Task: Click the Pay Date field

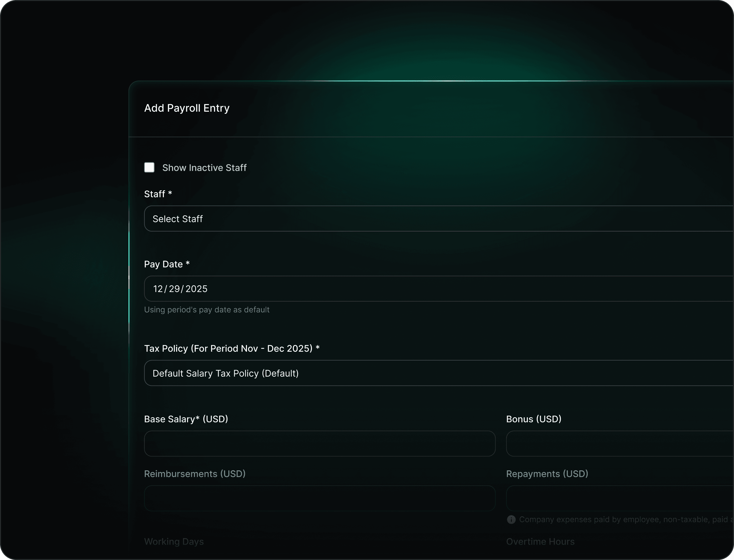Action: 433,289
